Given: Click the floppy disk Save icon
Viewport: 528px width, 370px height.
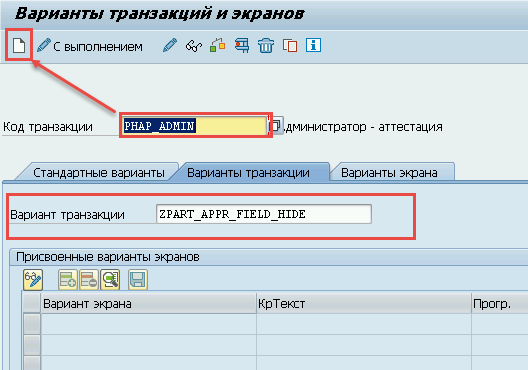Looking at the screenshot, I should (138, 280).
